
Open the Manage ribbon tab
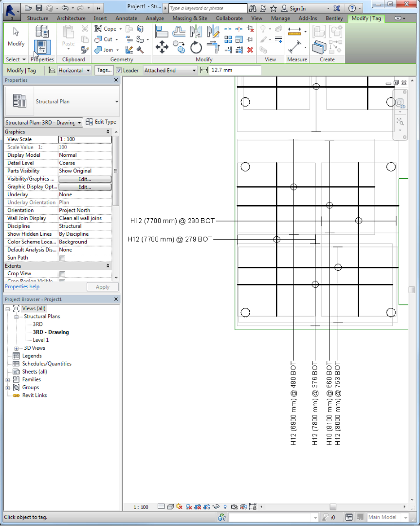tap(280, 18)
